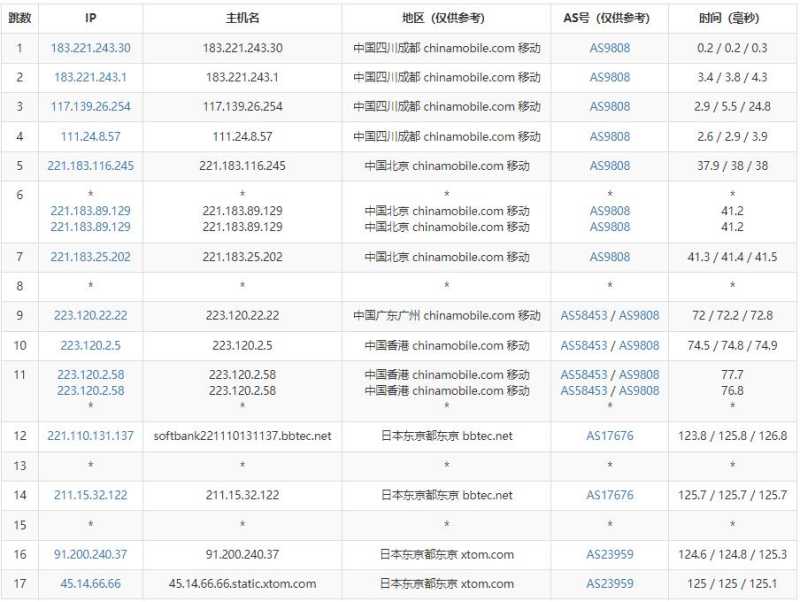The image size is (800, 602).
Task: Click AS9808 link in hop 1 row
Action: (610, 48)
